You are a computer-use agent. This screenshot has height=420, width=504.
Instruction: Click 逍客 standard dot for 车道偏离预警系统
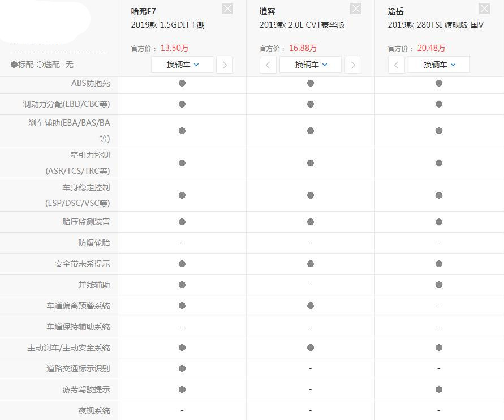point(311,306)
